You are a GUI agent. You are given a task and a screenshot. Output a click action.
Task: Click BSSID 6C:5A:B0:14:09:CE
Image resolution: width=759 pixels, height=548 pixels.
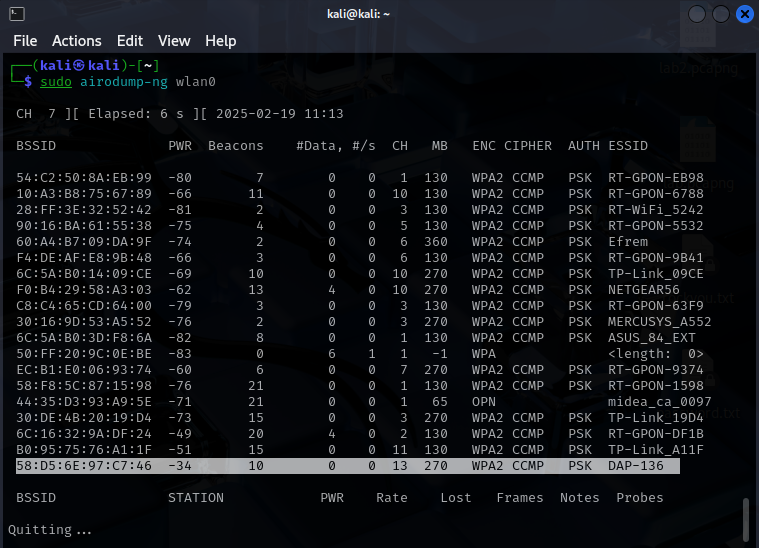coord(84,274)
